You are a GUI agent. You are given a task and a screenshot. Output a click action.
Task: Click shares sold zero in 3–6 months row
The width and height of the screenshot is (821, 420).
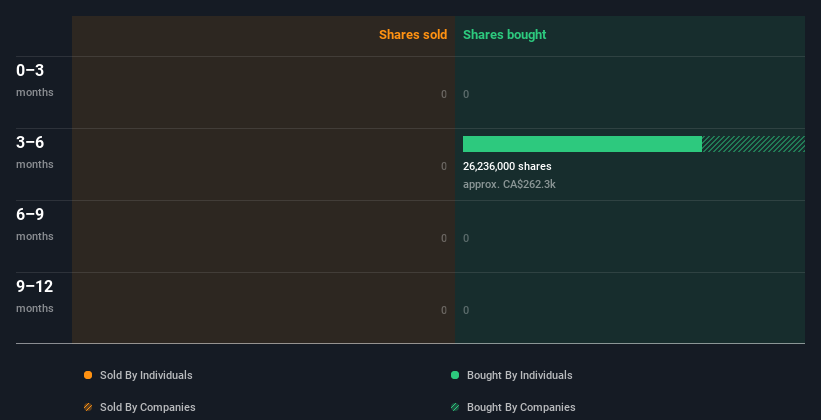tap(444, 167)
